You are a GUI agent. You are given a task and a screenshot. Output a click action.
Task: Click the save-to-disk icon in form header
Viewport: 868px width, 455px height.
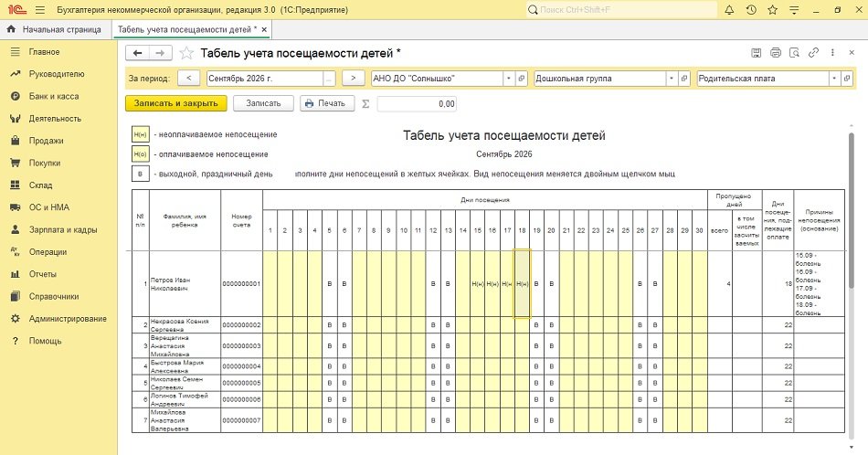(756, 53)
